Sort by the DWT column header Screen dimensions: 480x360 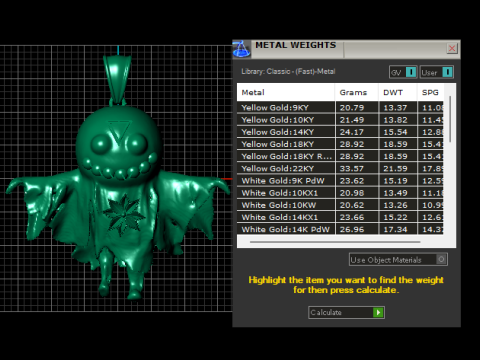pyautogui.click(x=398, y=92)
